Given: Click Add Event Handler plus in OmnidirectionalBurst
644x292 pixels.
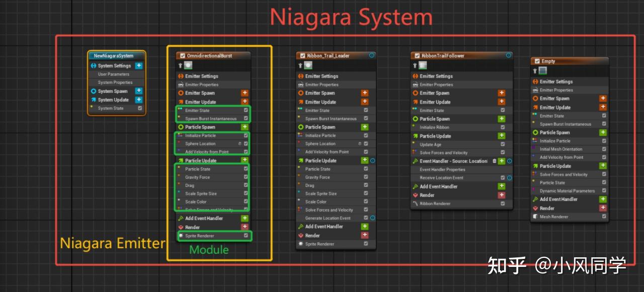Looking at the screenshot, I should coord(245,219).
